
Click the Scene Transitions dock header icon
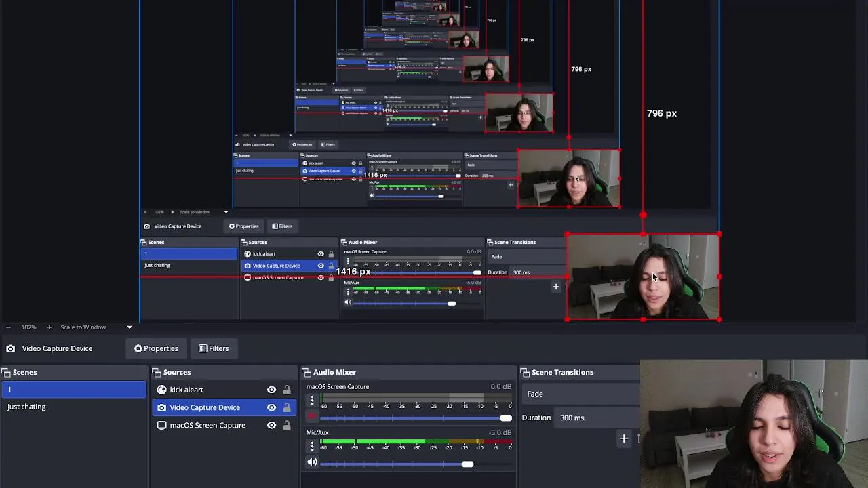tap(524, 372)
